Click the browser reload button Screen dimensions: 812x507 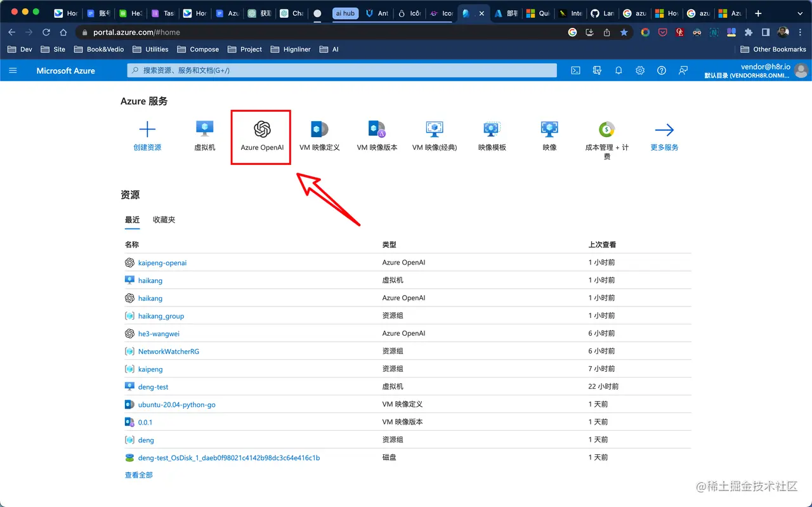pyautogui.click(x=46, y=32)
